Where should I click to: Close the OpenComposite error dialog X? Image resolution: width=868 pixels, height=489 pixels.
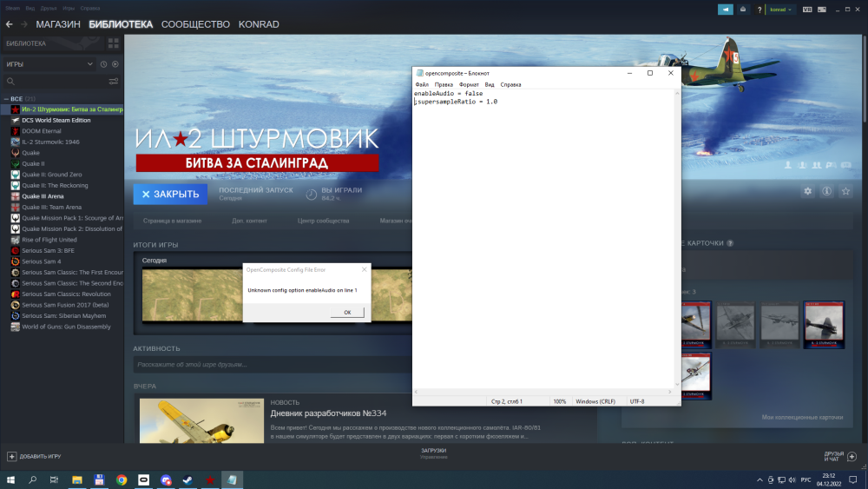364,270
